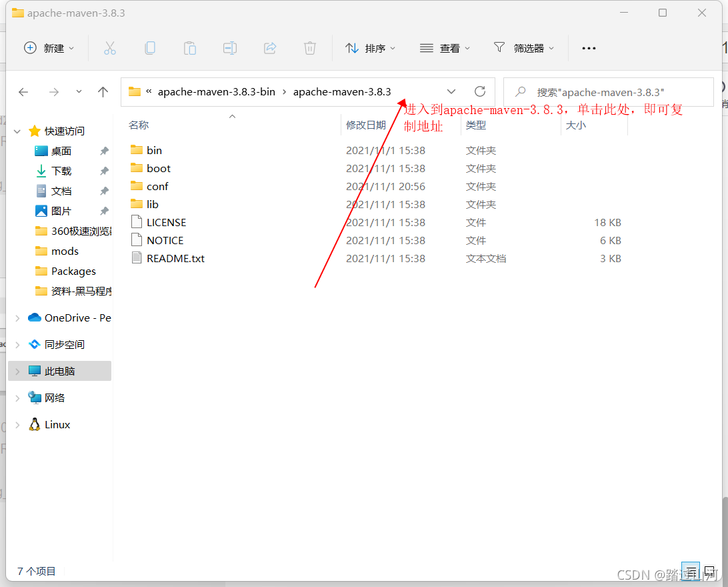Screen dimensions: 728x587
Task: Select 图片 in quick access
Action: [61, 211]
